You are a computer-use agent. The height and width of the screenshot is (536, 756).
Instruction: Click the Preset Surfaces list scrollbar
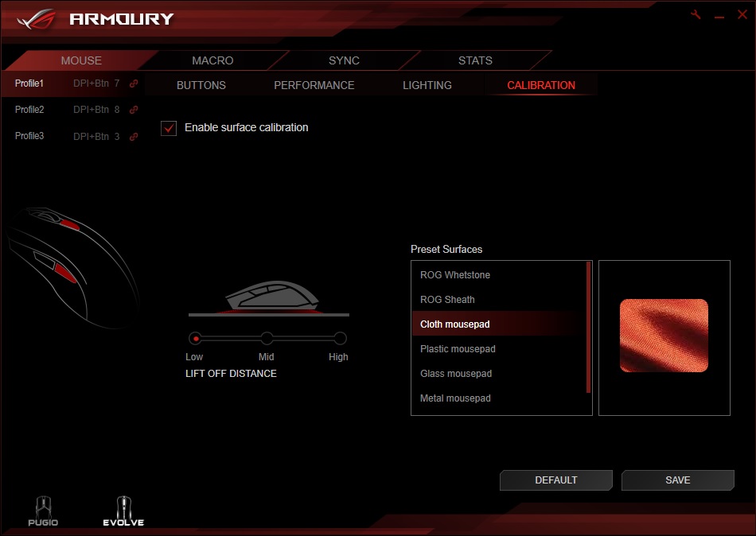(x=588, y=328)
